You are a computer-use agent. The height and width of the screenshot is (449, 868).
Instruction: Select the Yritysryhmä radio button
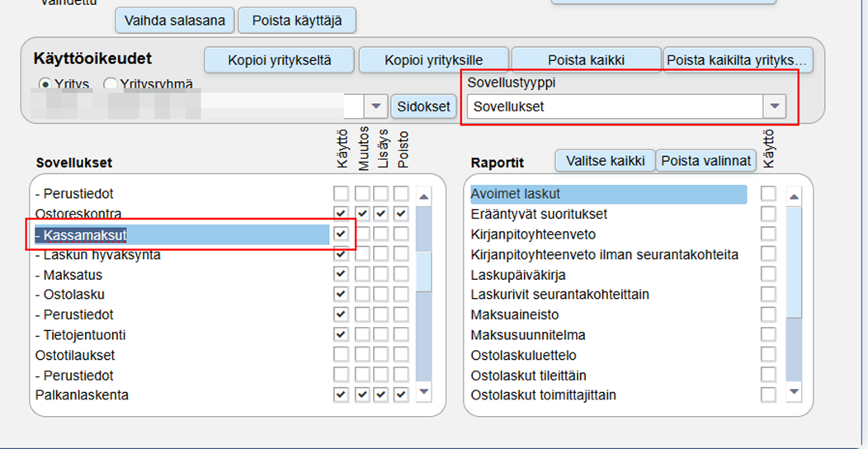point(111,84)
